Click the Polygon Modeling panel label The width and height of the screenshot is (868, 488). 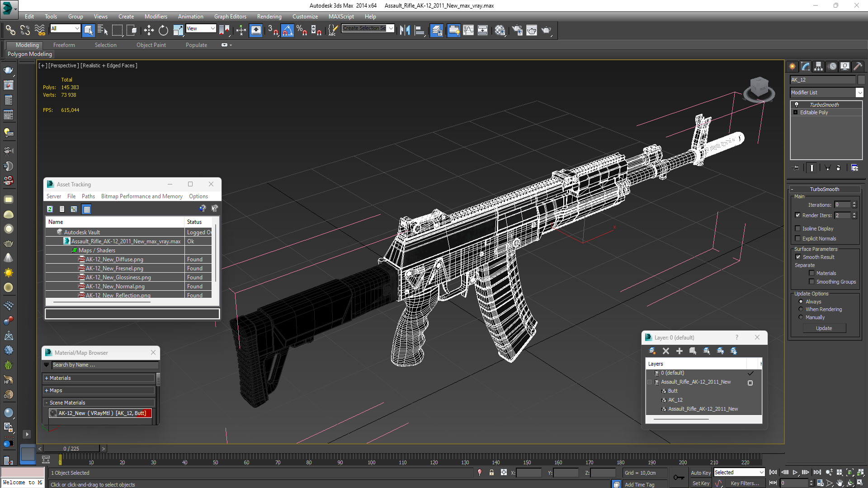point(30,54)
